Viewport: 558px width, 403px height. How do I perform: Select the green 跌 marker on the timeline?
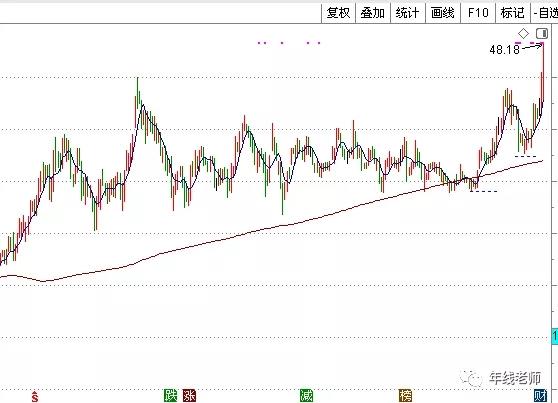click(170, 396)
